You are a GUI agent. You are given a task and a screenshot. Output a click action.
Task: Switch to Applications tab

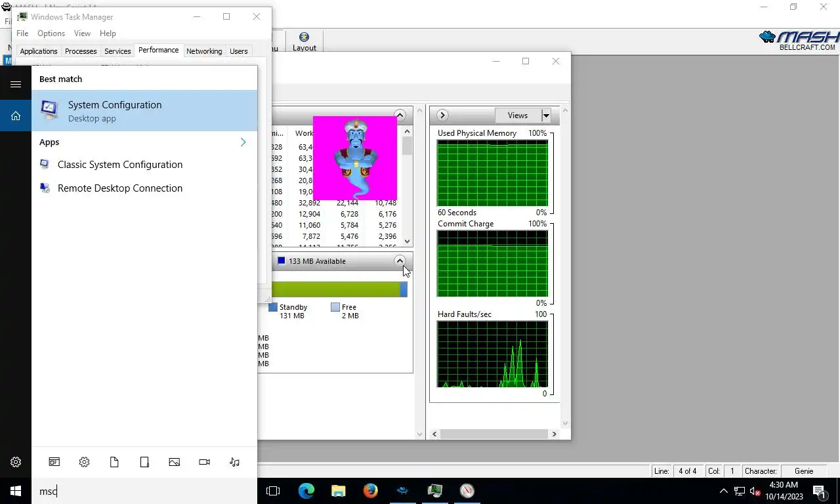pos(39,51)
